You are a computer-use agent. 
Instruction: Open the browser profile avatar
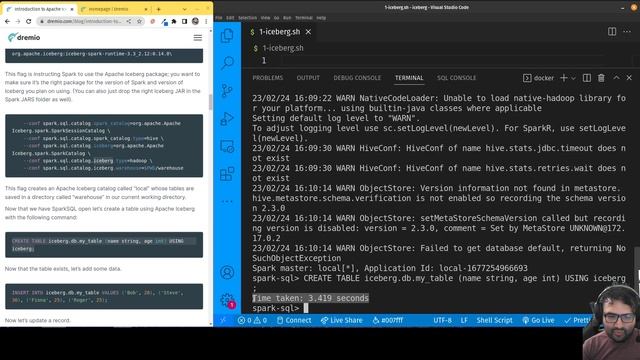(x=196, y=21)
